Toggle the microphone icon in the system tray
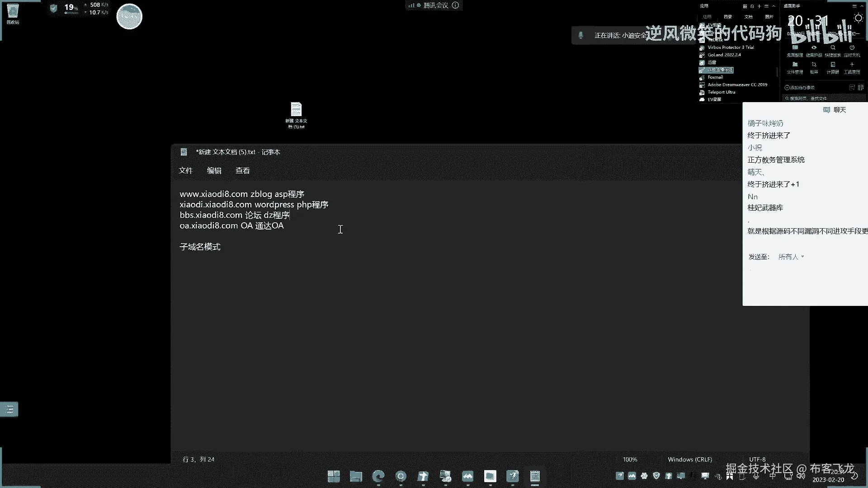This screenshot has width=868, height=488. point(755,476)
